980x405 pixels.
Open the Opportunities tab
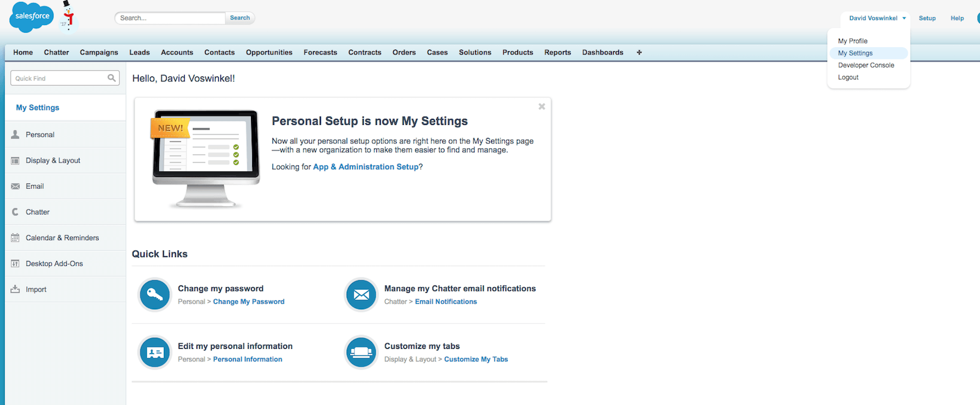(x=269, y=53)
